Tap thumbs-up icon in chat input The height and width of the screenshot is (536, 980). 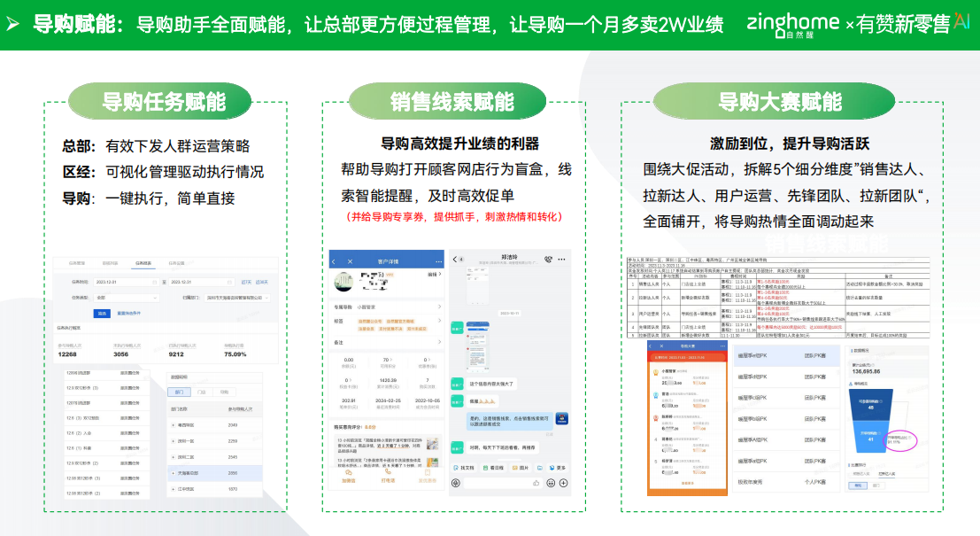pos(536,483)
